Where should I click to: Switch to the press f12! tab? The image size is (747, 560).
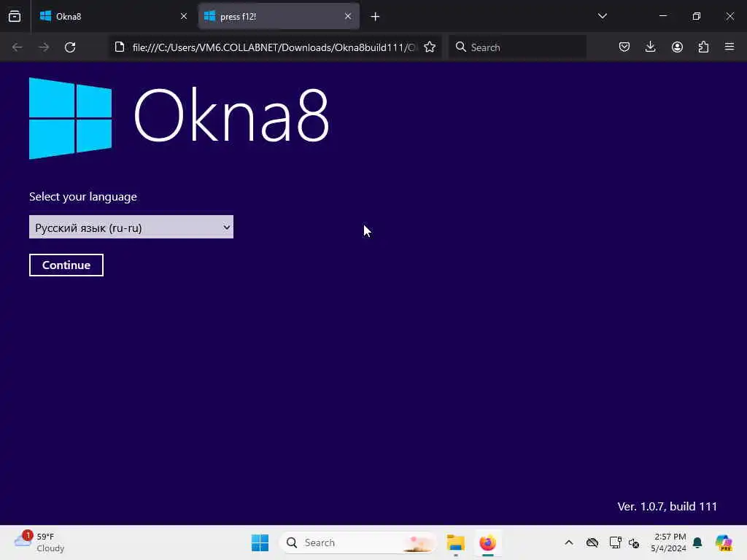click(x=279, y=16)
